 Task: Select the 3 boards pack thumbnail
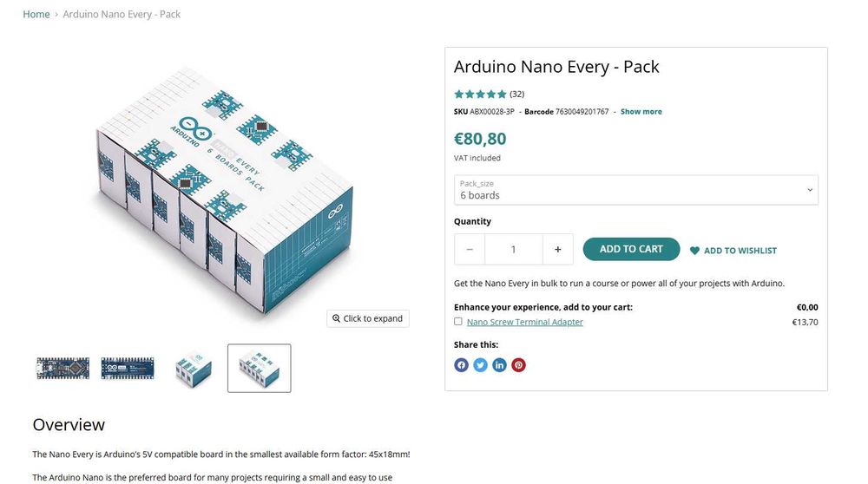coord(191,368)
